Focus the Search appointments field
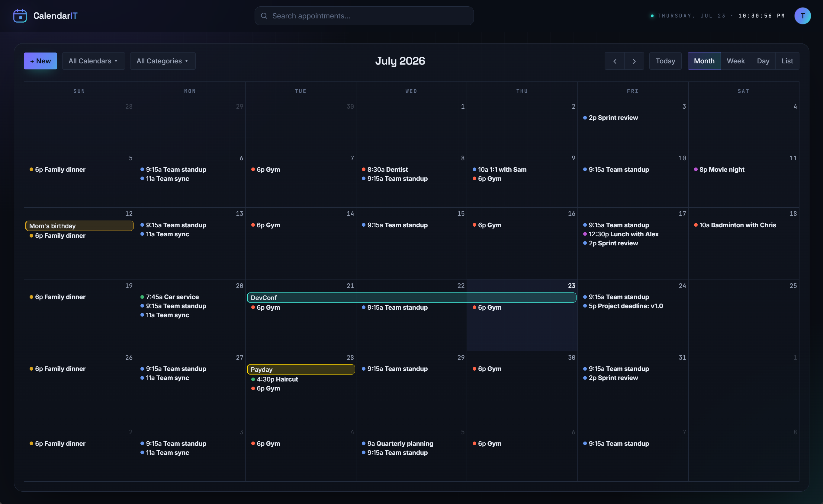 click(364, 16)
